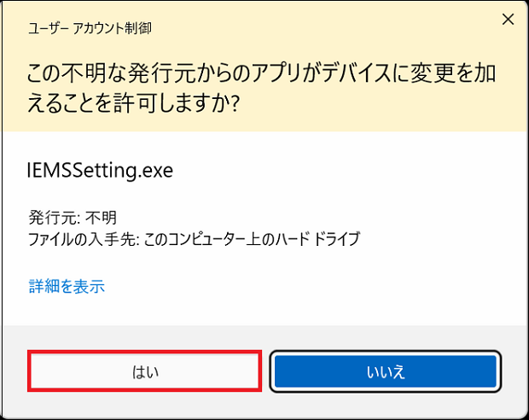The width and height of the screenshot is (529, 420).
Task: Open the 詳細を表示 link
Action: coord(67,286)
